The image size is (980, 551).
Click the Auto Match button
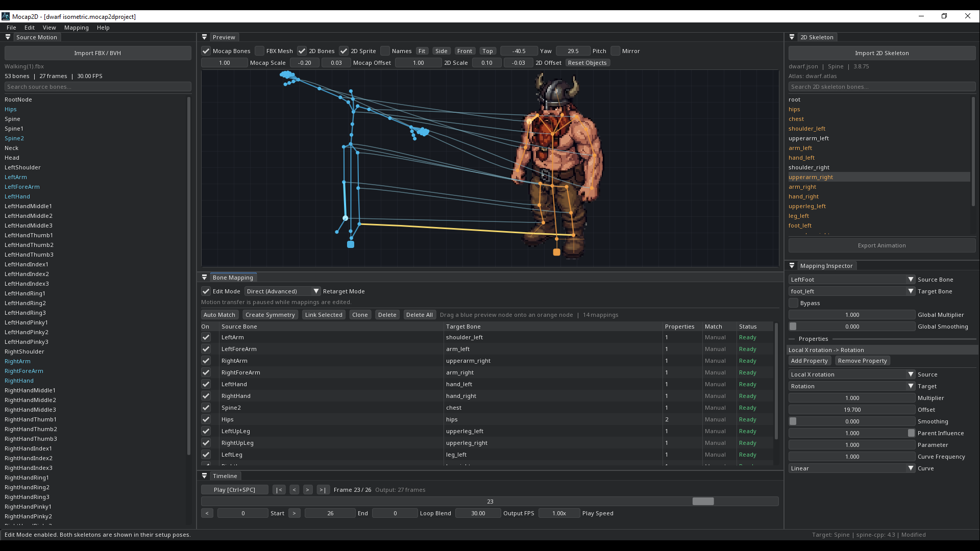coord(219,315)
